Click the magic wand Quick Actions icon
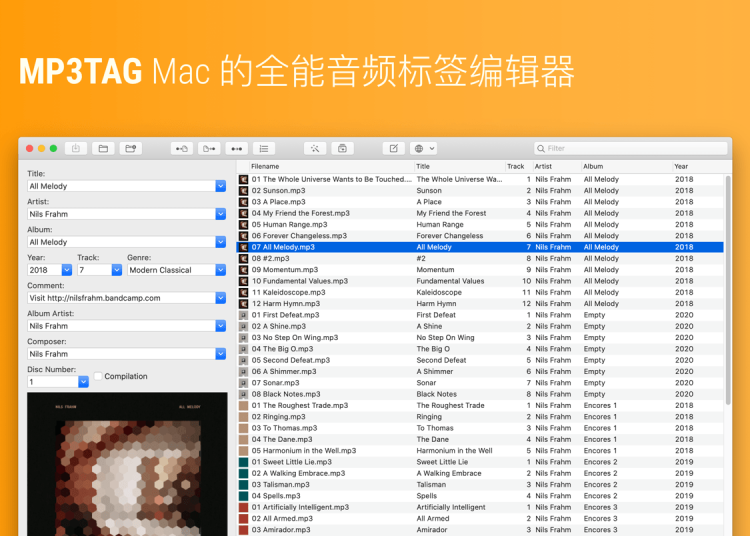Image resolution: width=750 pixels, height=536 pixels. click(315, 148)
